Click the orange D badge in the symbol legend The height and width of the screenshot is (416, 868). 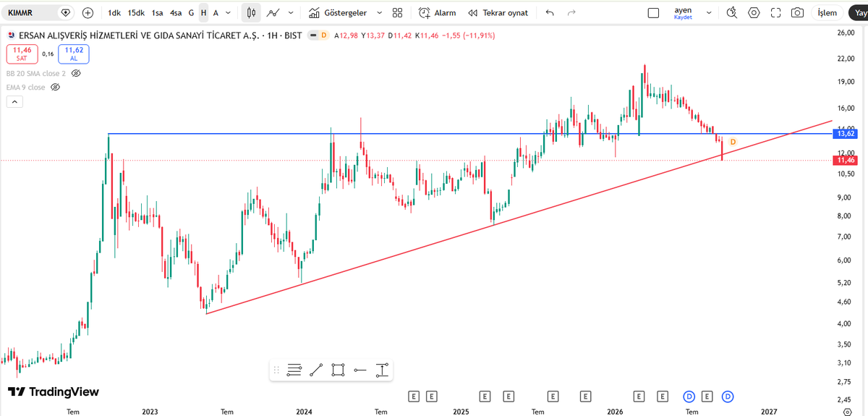click(323, 35)
